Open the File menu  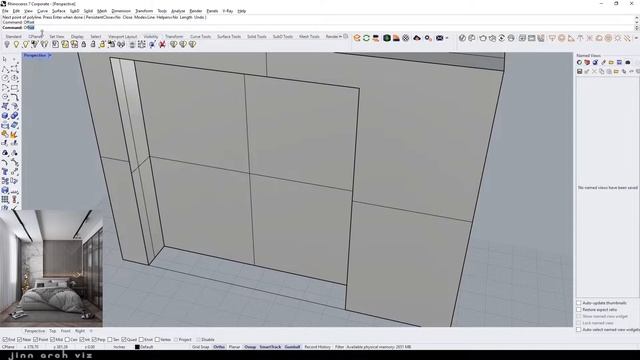(5, 11)
